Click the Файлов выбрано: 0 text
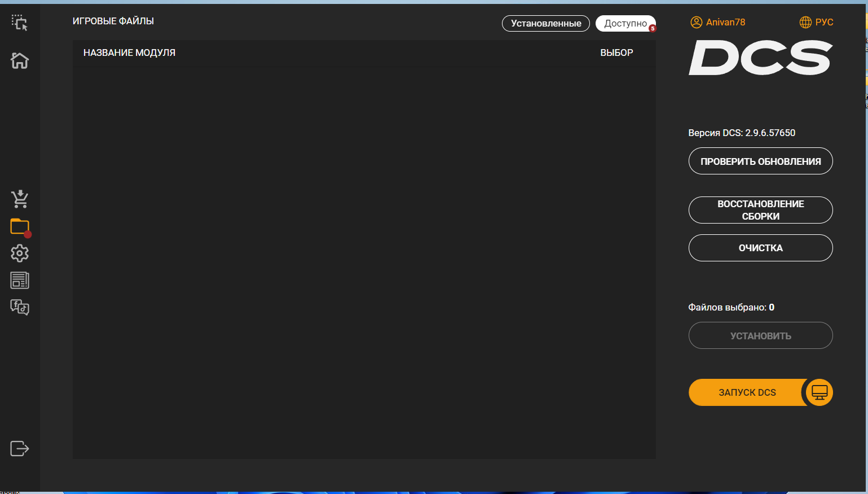868x494 pixels. [731, 307]
